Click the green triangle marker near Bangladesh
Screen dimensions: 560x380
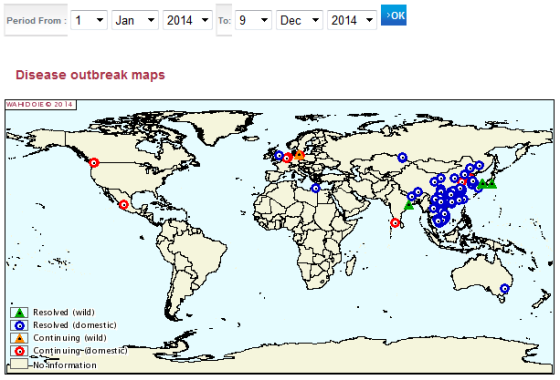click(409, 205)
